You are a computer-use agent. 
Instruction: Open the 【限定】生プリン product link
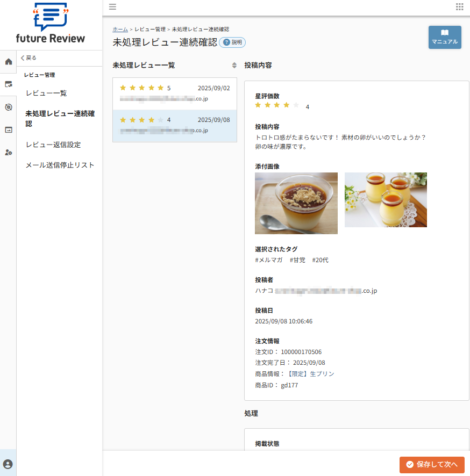[x=310, y=373]
